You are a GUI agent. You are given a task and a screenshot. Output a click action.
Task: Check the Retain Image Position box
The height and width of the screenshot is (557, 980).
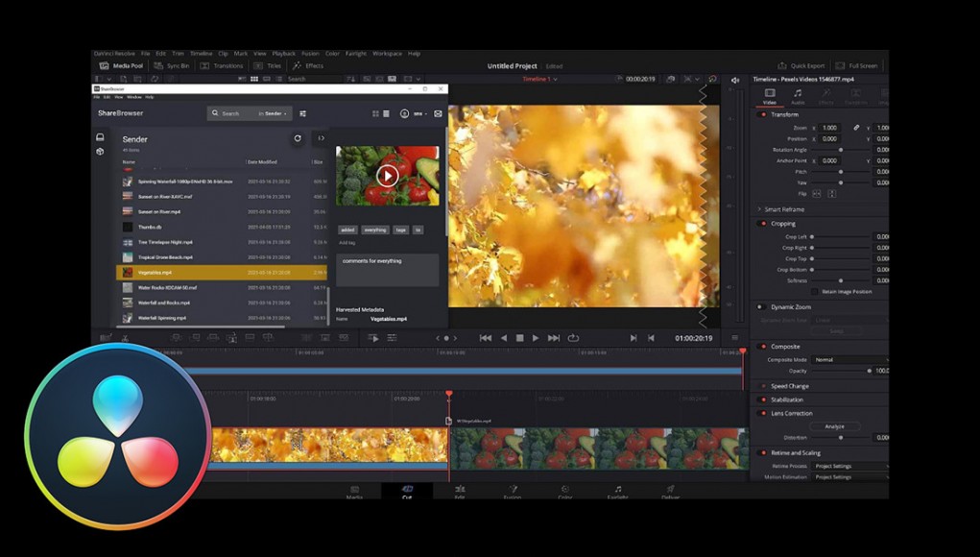click(x=814, y=292)
